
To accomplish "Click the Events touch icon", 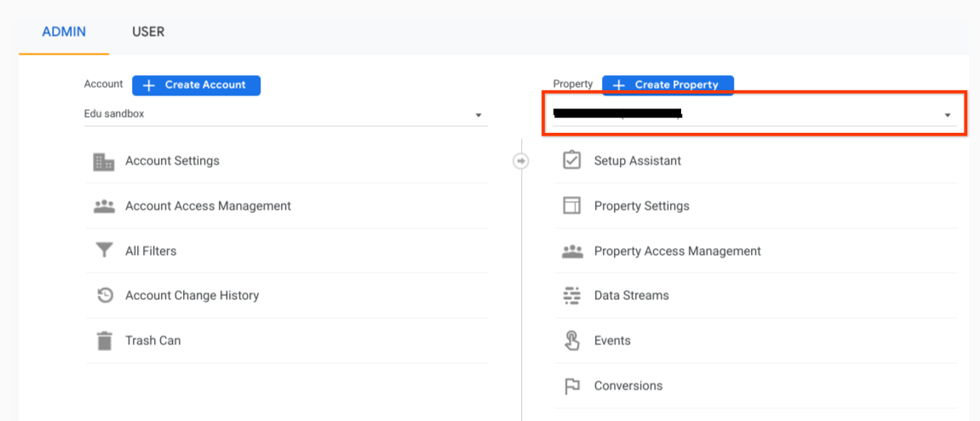I will coord(572,341).
